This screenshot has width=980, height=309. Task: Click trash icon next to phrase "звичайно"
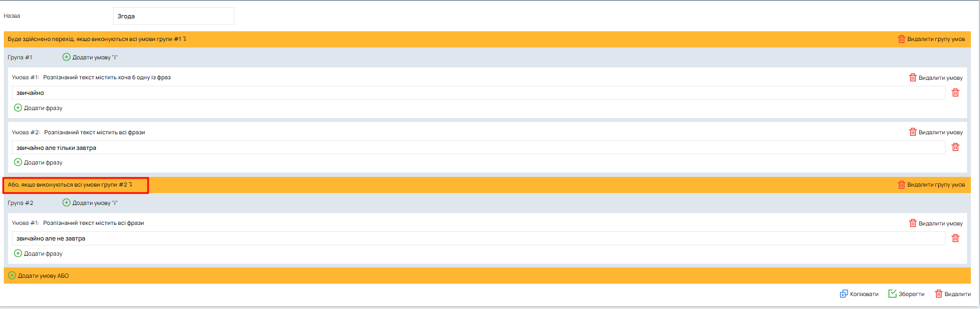point(955,93)
